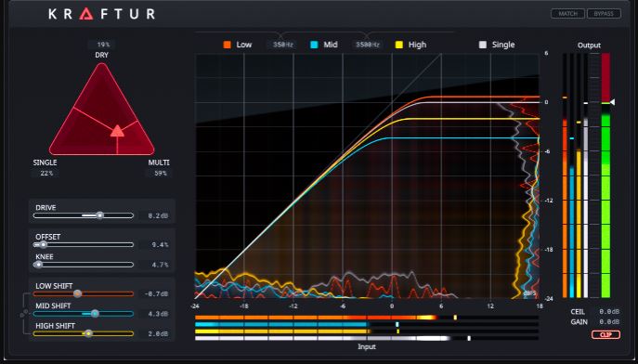
Task: Click the MULTI 59% value field
Action: coord(159,174)
